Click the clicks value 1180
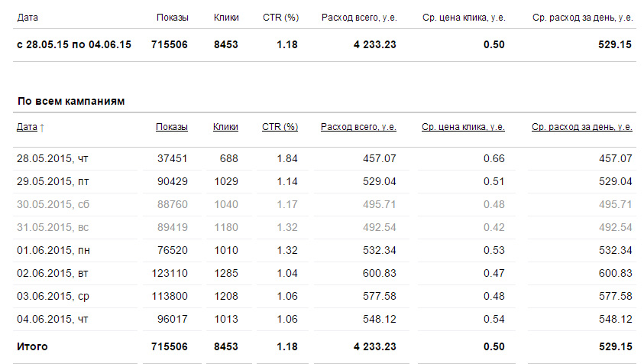 click(x=226, y=227)
